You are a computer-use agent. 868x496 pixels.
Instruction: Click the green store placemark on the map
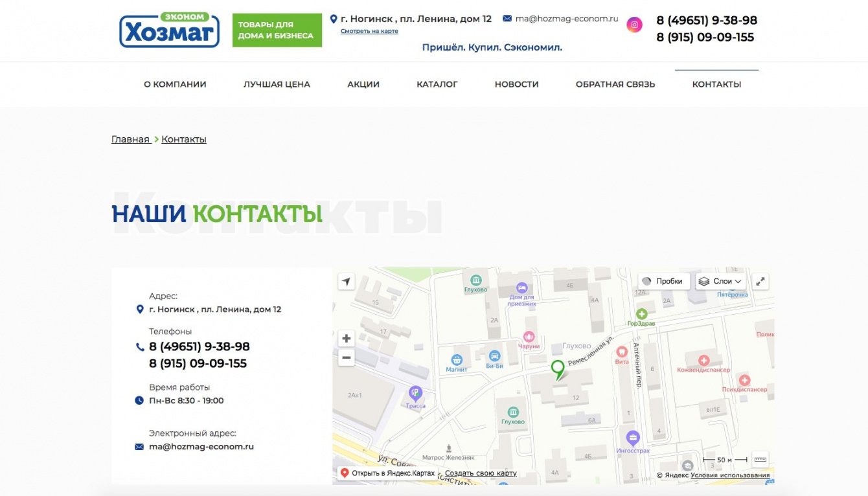click(558, 370)
